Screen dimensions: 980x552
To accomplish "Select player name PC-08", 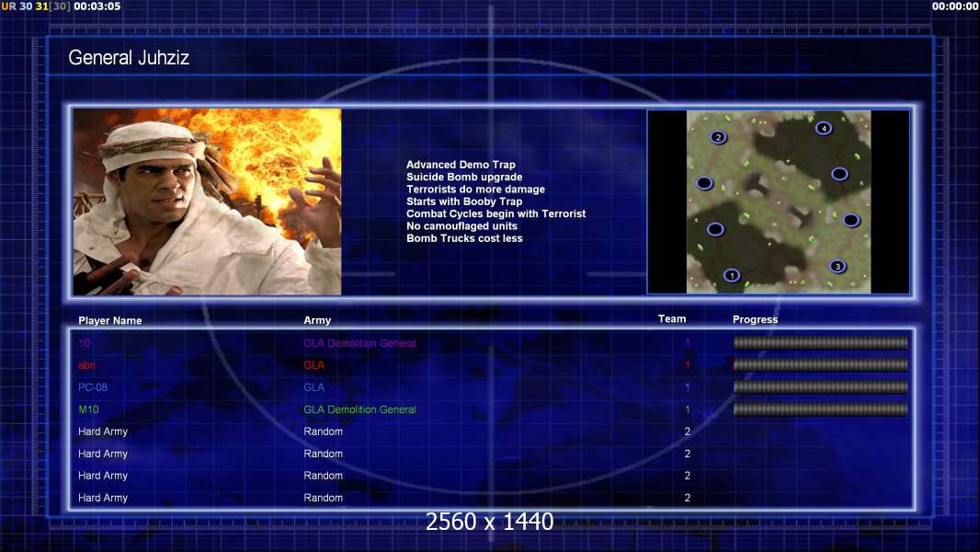I will coord(93,387).
